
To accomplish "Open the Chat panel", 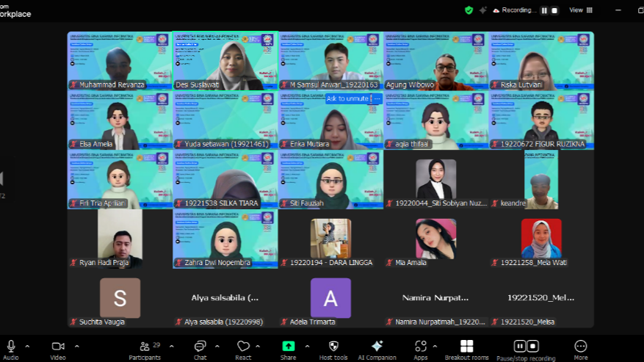I will (x=200, y=347).
